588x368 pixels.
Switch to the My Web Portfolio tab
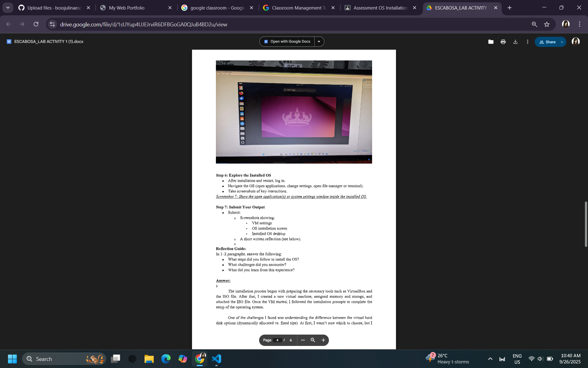click(x=126, y=8)
